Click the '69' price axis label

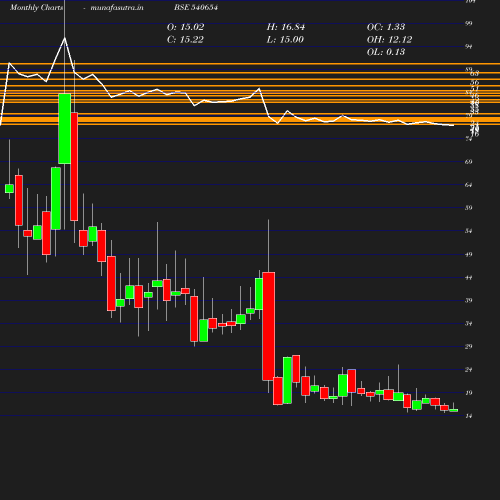pos(469,162)
